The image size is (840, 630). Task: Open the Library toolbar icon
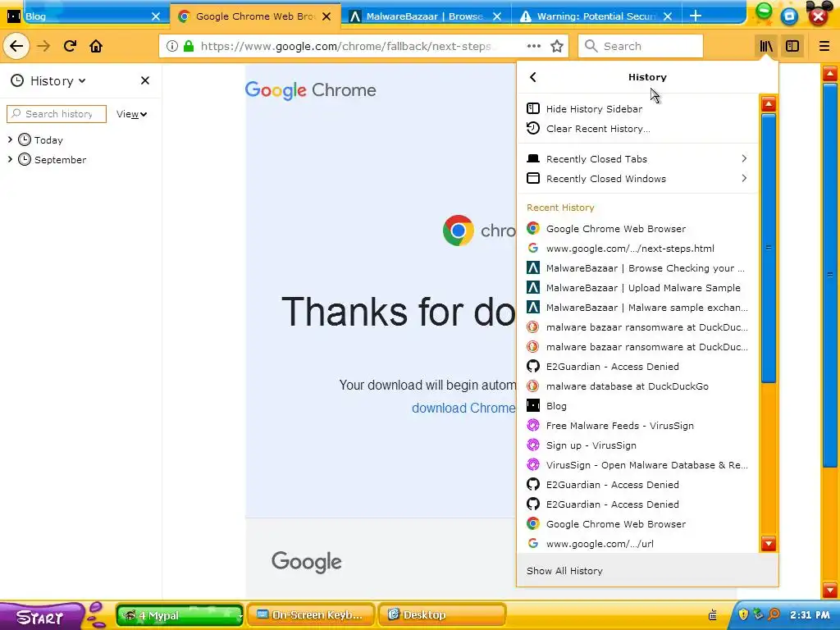coord(766,46)
